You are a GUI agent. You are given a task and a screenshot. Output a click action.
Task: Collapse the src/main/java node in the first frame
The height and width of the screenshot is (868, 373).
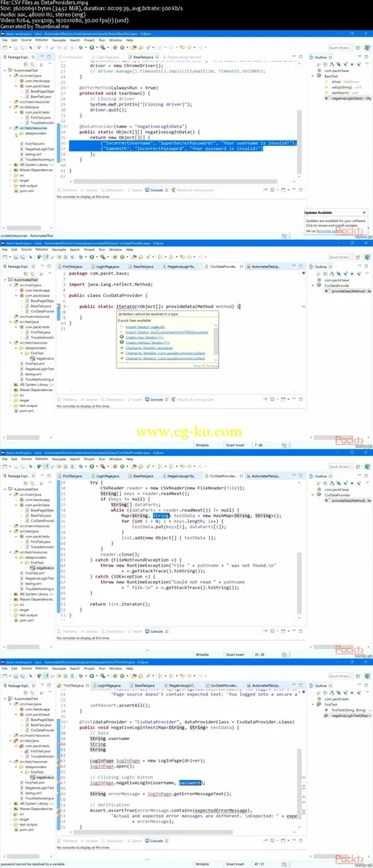[x=9, y=75]
